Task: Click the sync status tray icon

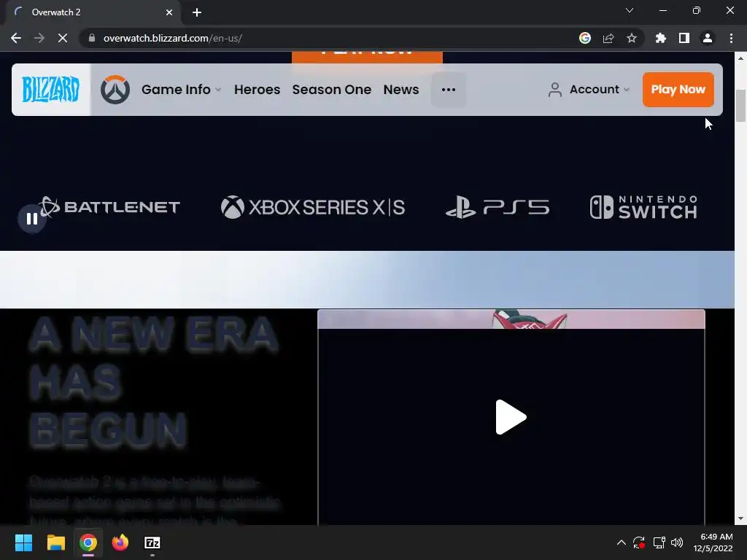Action: 639,542
